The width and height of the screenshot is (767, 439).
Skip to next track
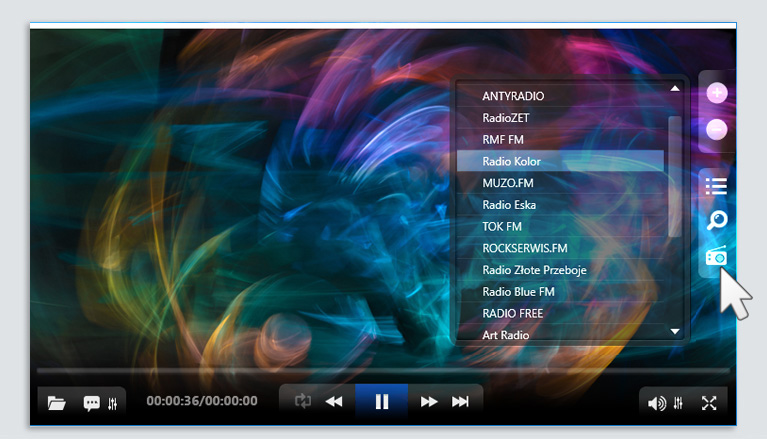pos(460,402)
